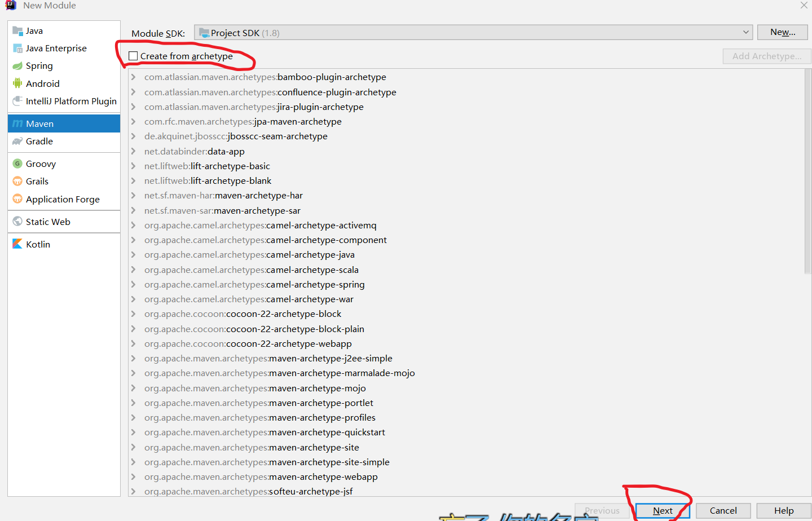Select Kotlin module type
This screenshot has height=521, width=812.
pyautogui.click(x=64, y=244)
